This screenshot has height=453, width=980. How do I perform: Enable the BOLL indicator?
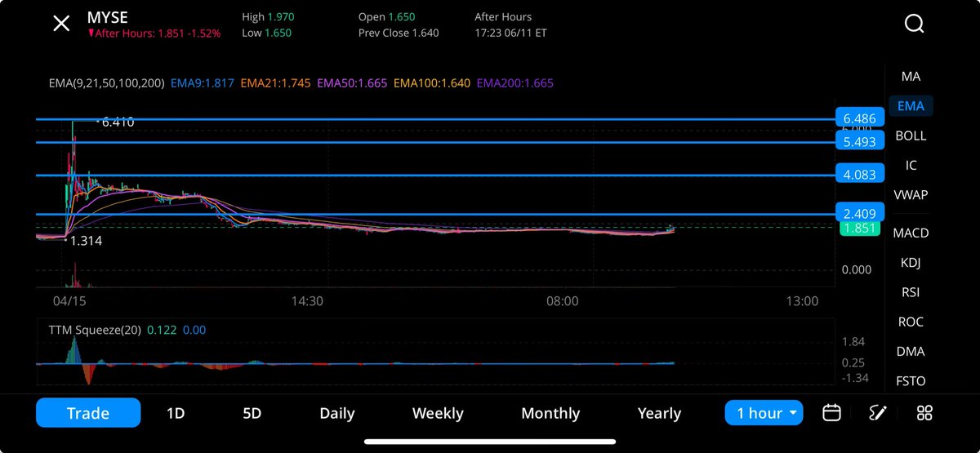[x=911, y=135]
